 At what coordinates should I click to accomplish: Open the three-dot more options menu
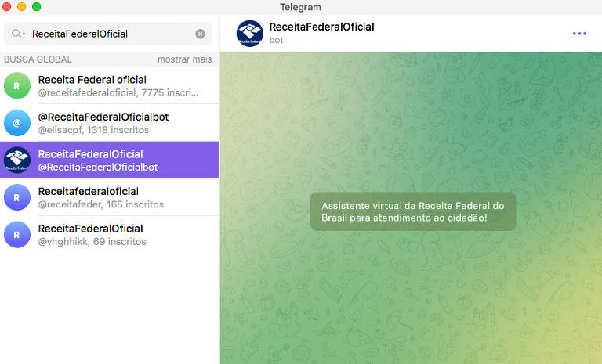pyautogui.click(x=579, y=34)
